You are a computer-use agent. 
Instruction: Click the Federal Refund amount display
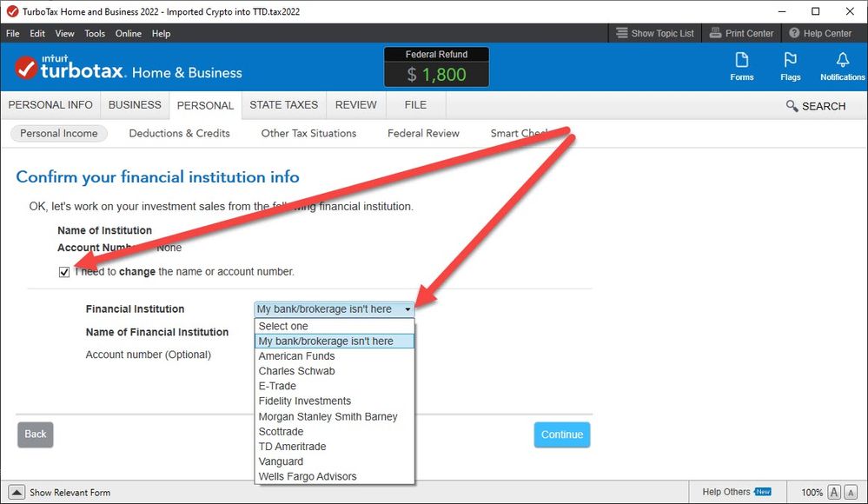point(436,74)
